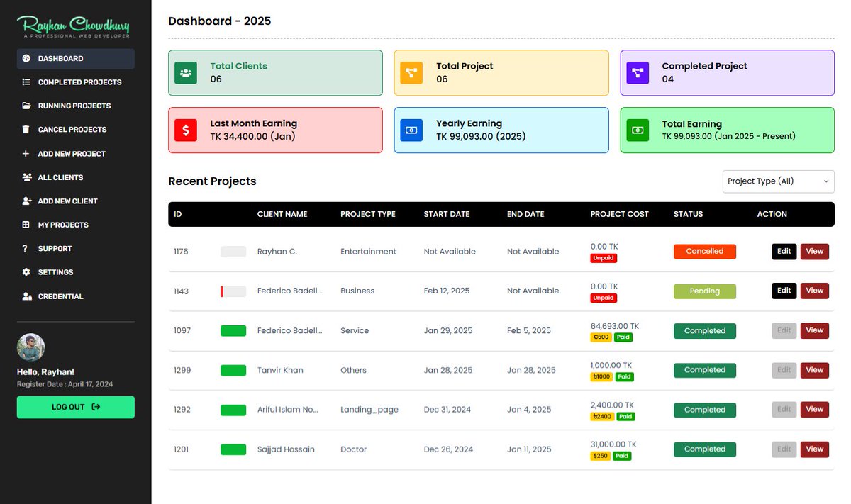Click the blue Yearly Earning money icon
This screenshot has width=851, height=504.
tap(411, 130)
